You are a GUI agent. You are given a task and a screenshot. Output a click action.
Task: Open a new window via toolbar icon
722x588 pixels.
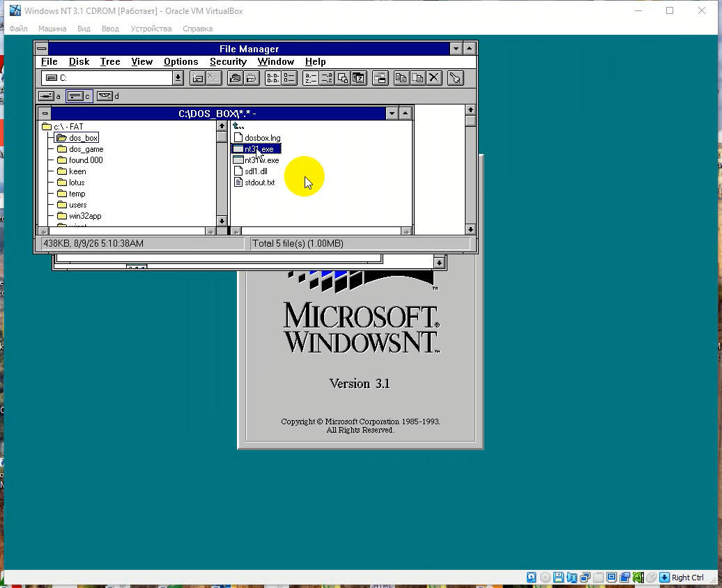pos(381,78)
